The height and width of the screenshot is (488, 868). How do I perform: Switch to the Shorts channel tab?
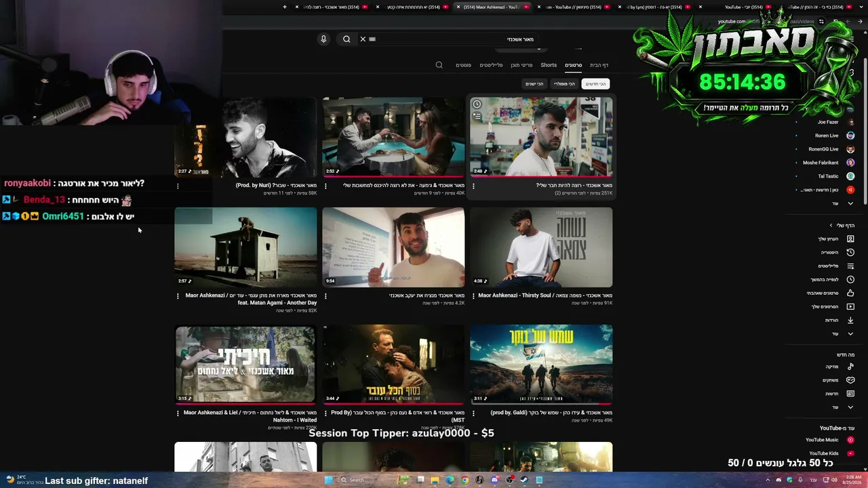549,65
